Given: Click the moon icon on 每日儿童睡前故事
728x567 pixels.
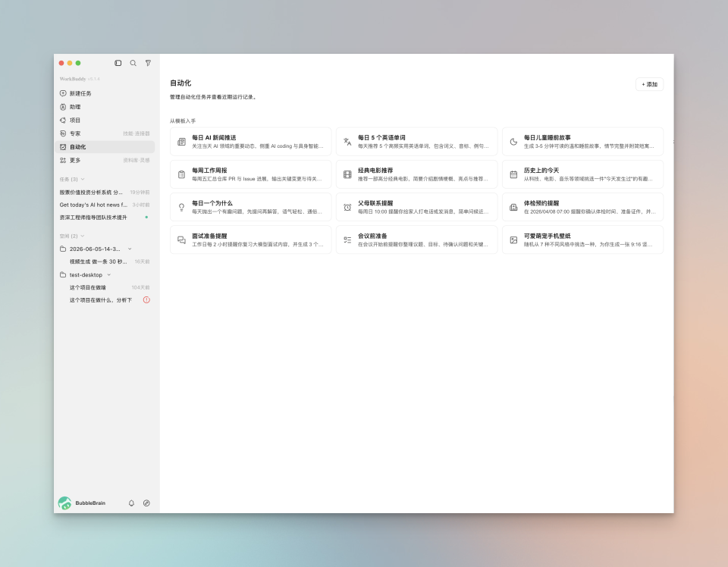Looking at the screenshot, I should click(x=513, y=142).
